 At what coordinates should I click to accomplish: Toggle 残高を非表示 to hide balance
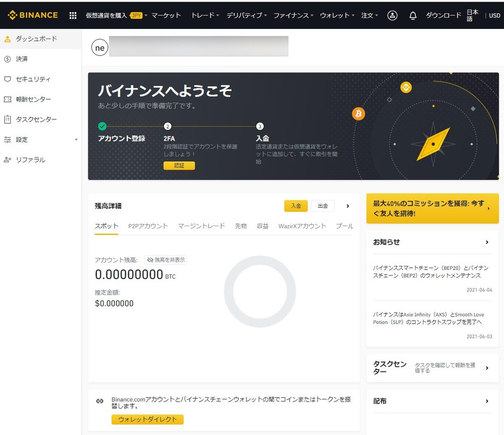point(165,260)
